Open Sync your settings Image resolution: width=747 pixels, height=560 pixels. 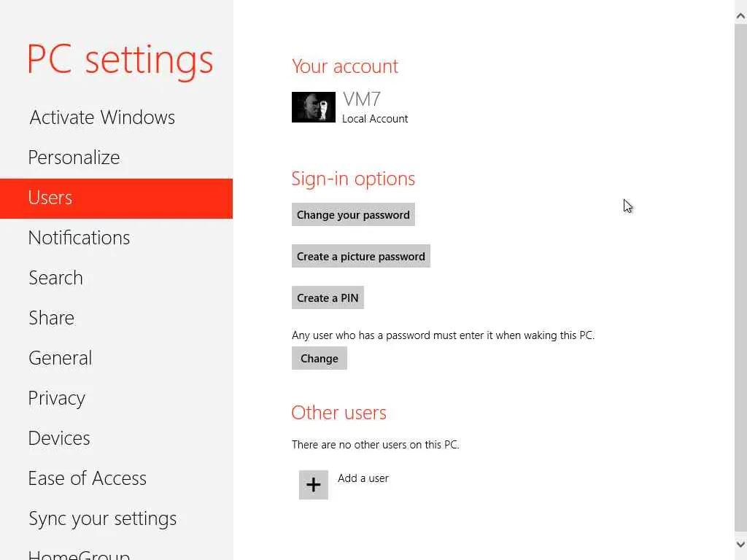click(102, 518)
